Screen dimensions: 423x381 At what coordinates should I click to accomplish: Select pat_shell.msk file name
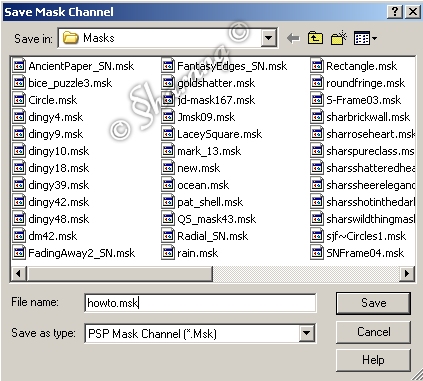[210, 202]
